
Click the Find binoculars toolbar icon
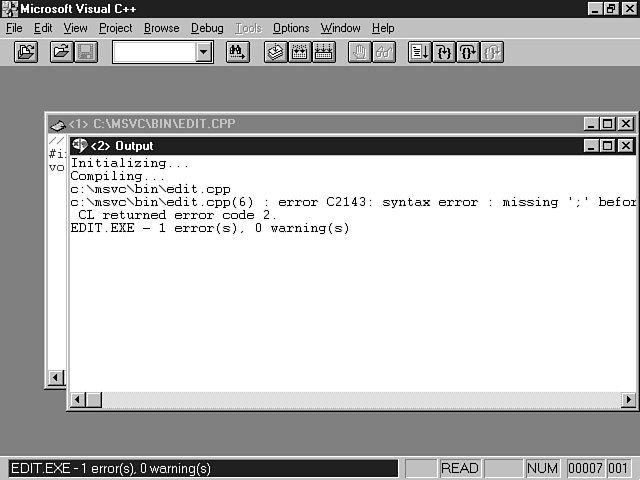click(237, 52)
